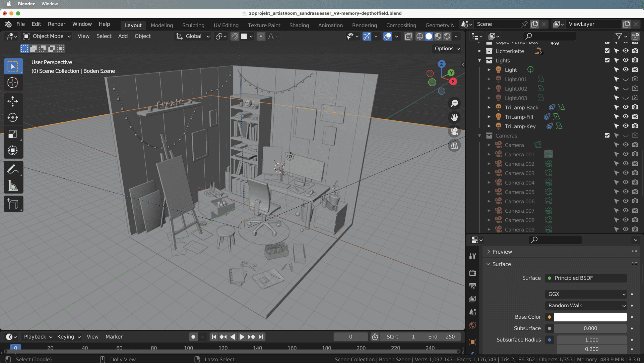Switch to the Sculpting workspace tab

pyautogui.click(x=193, y=25)
